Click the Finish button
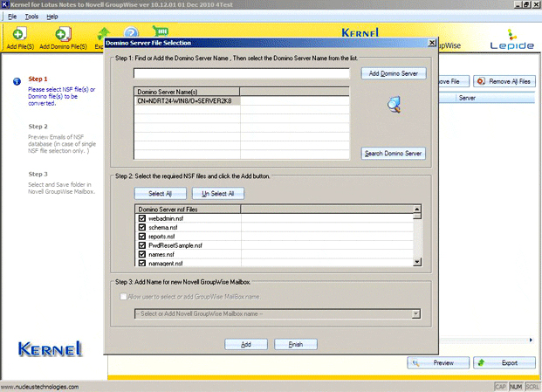Viewport: 542px width, 392px height. click(296, 344)
